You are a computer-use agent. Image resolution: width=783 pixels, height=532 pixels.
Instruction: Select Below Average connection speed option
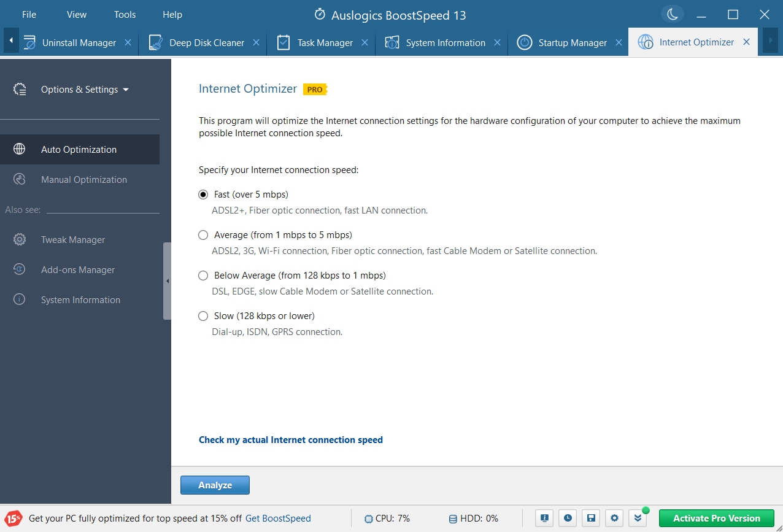coord(203,276)
